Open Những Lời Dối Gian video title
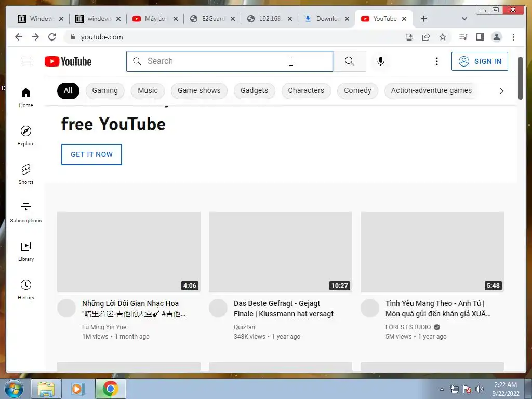Image resolution: width=532 pixels, height=399 pixels. [x=134, y=309]
